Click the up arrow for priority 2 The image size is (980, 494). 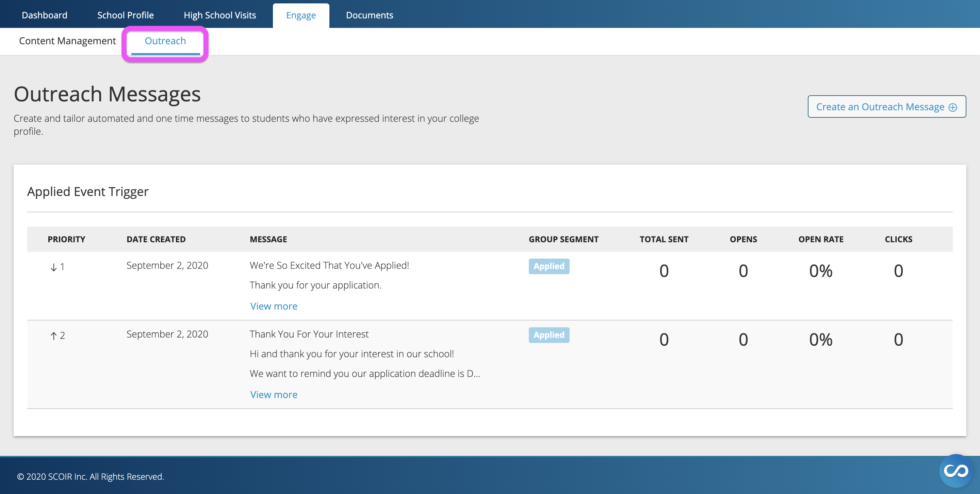(54, 336)
